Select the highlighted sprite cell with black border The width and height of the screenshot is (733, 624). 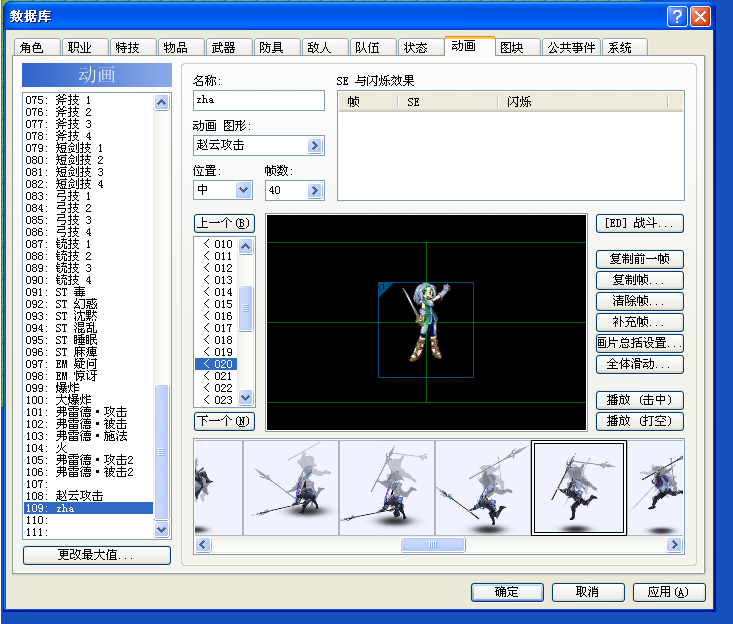[x=579, y=488]
